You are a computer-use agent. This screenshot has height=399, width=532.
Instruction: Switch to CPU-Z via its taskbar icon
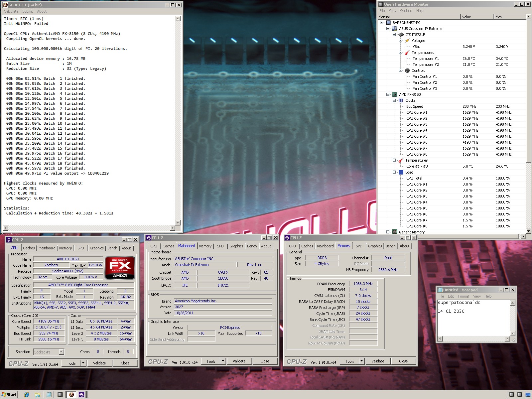tap(82, 395)
